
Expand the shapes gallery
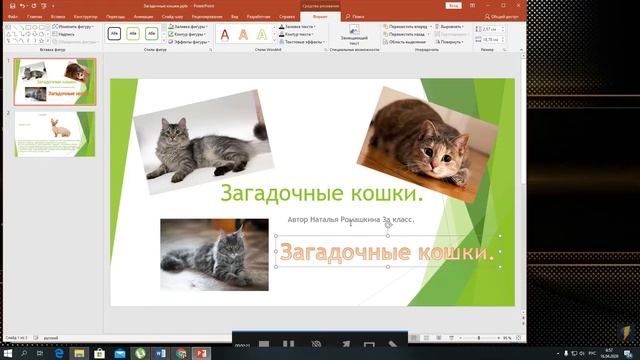point(48,41)
